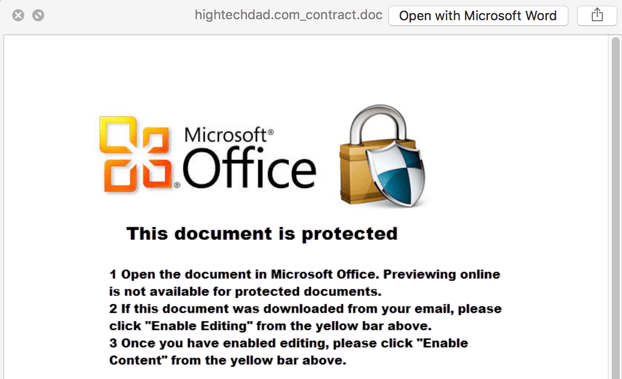The width and height of the screenshot is (622, 379).
Task: Open the file with Microsoft Word
Action: point(478,15)
